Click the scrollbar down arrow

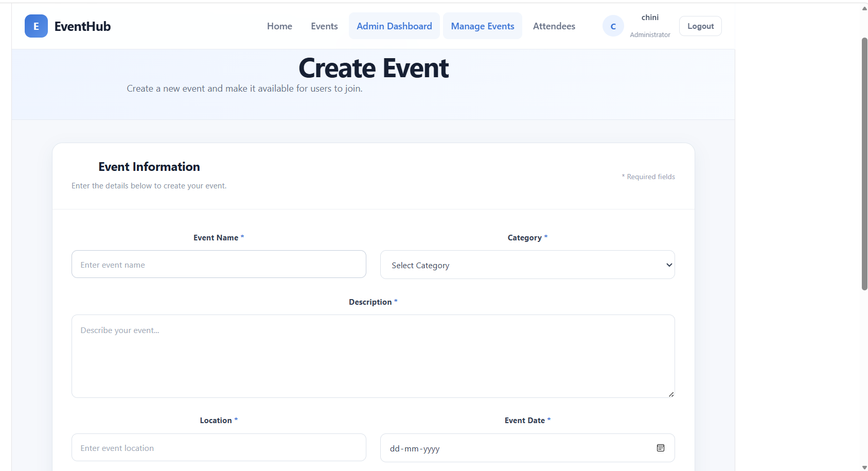point(864,467)
